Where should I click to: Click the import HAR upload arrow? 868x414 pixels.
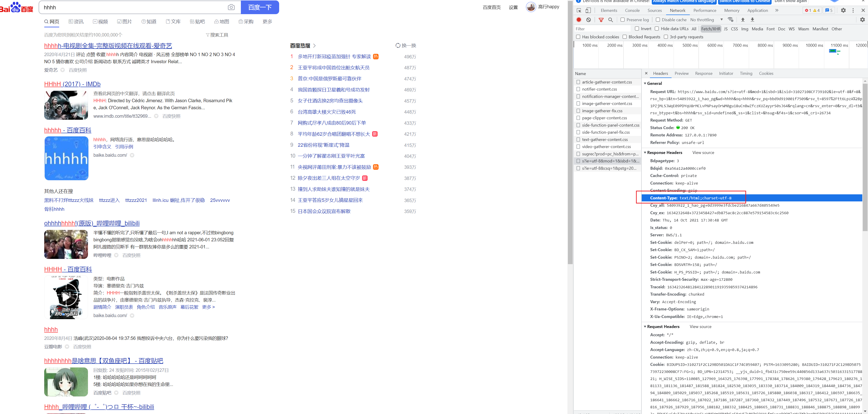(743, 20)
